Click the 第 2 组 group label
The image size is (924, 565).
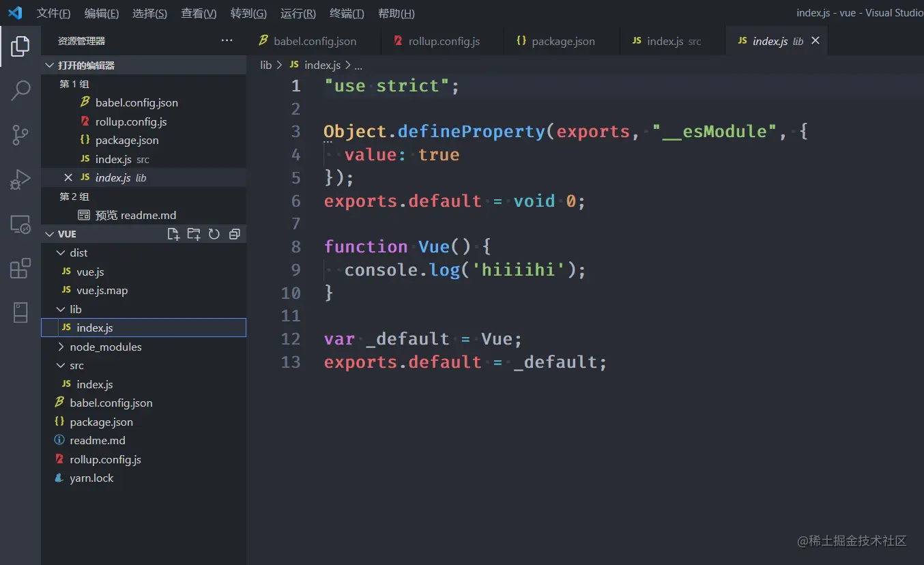coord(74,197)
